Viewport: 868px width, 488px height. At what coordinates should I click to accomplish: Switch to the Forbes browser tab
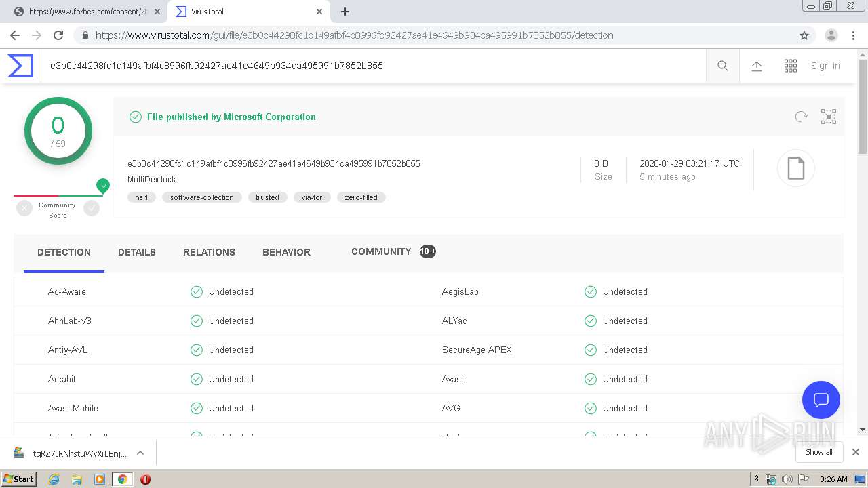pos(83,12)
